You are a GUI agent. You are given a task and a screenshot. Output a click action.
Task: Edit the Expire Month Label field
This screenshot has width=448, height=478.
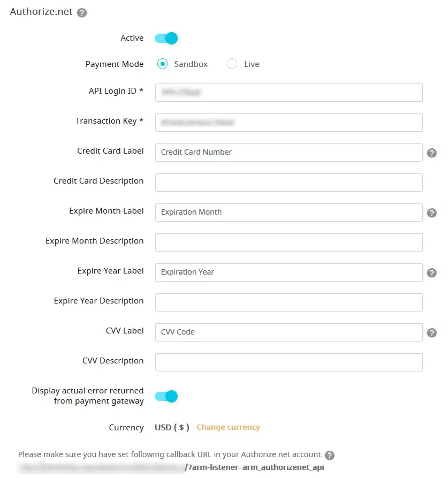click(289, 213)
